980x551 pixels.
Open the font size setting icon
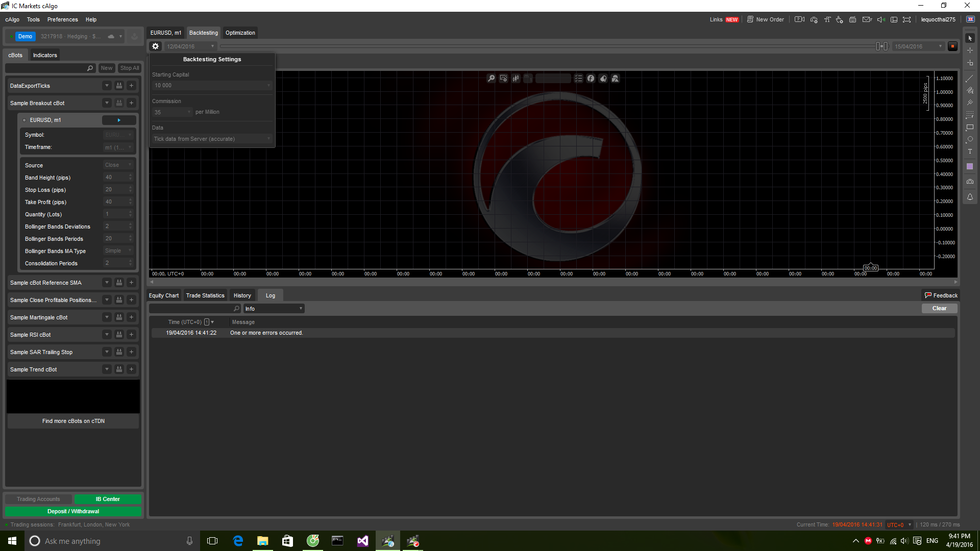click(x=827, y=19)
